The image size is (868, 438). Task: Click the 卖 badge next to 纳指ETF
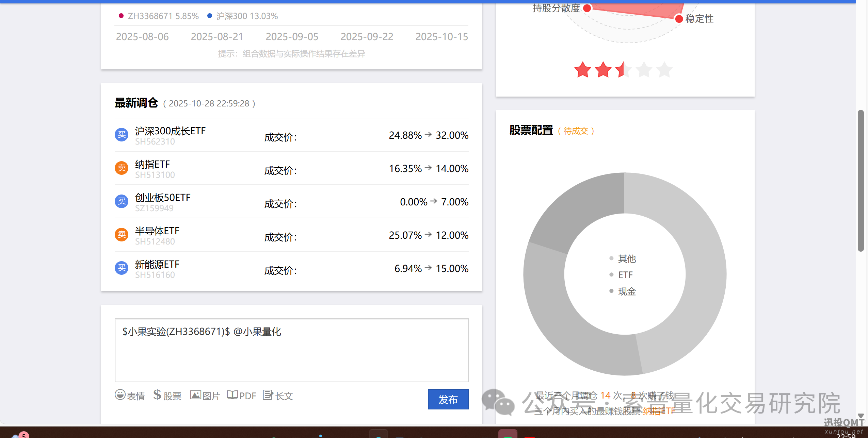click(121, 168)
